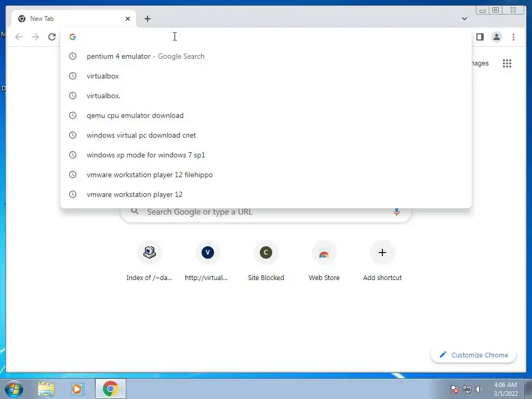
Task: Toggle the side panel icon
Action: (480, 37)
